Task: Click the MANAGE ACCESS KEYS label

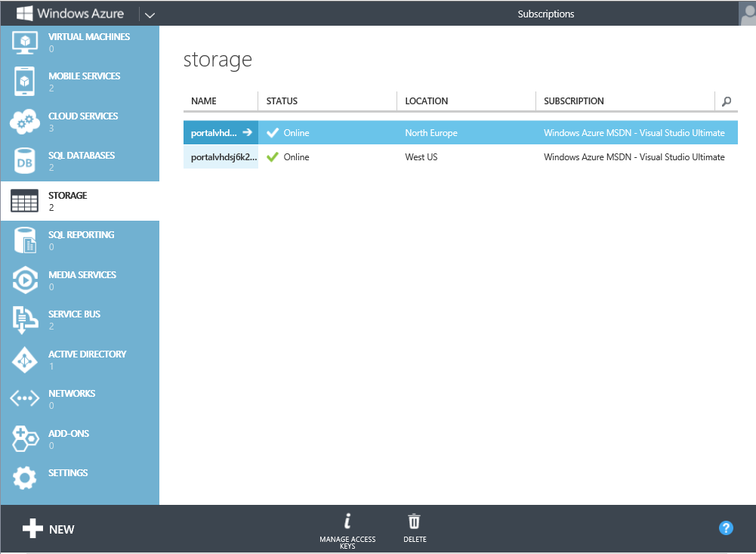Action: (347, 543)
